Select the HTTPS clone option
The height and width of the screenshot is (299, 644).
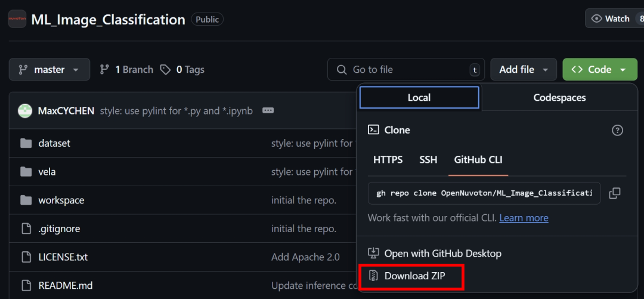click(x=388, y=159)
